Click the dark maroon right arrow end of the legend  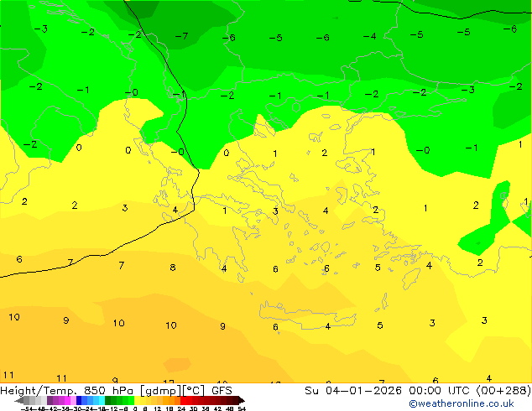click(242, 400)
